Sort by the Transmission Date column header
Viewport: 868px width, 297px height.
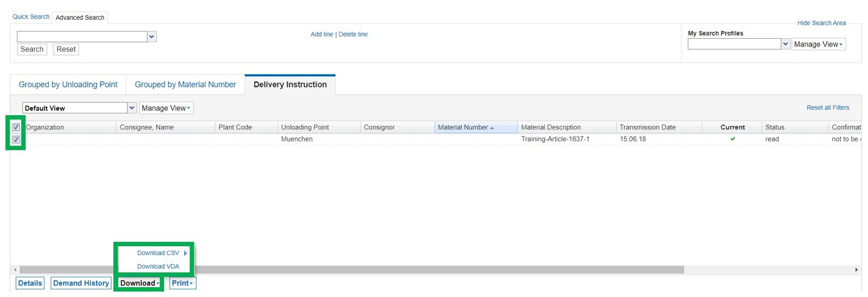[659, 127]
